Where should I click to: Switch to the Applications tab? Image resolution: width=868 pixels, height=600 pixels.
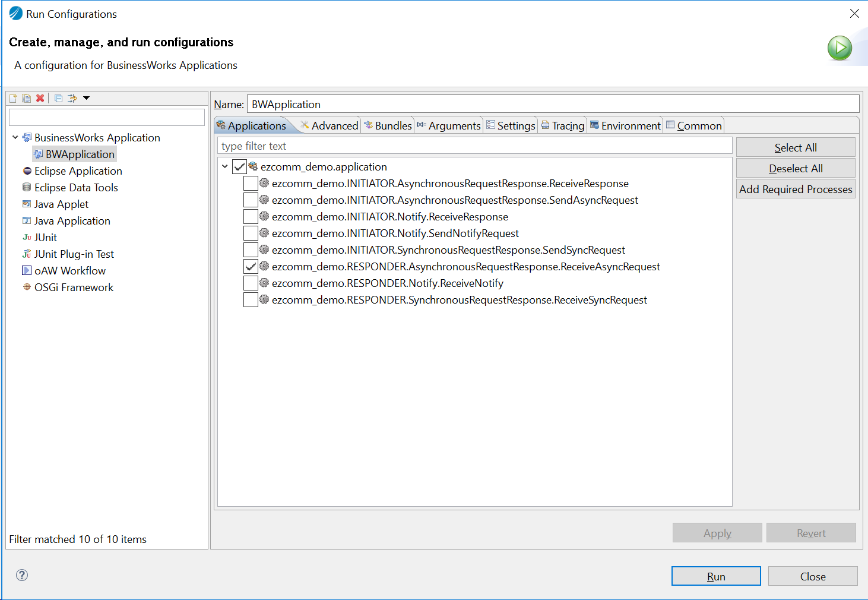coord(252,125)
